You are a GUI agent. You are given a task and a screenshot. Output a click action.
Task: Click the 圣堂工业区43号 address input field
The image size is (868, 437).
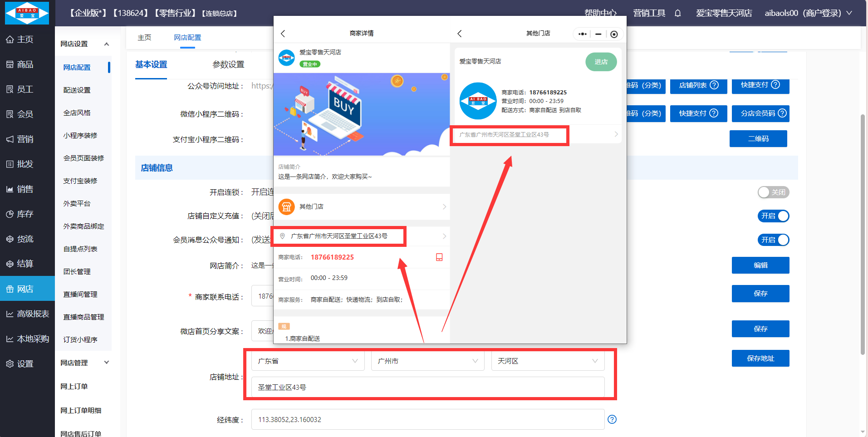tap(427, 387)
